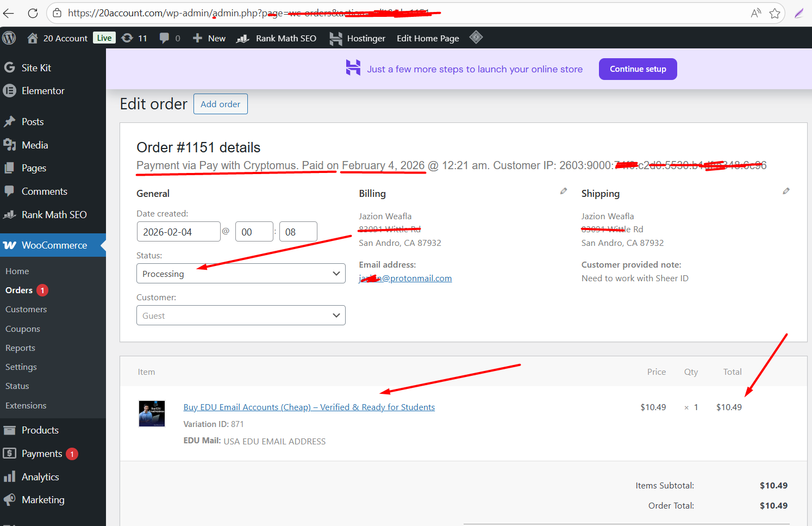Click the pencil icon to edit Shipping
The image size is (812, 526).
[786, 191]
